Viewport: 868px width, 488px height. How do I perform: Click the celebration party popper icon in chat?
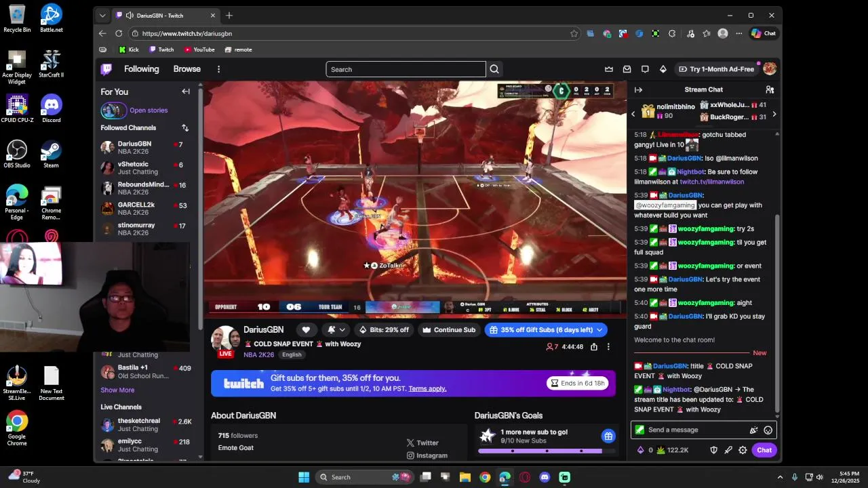click(753, 430)
